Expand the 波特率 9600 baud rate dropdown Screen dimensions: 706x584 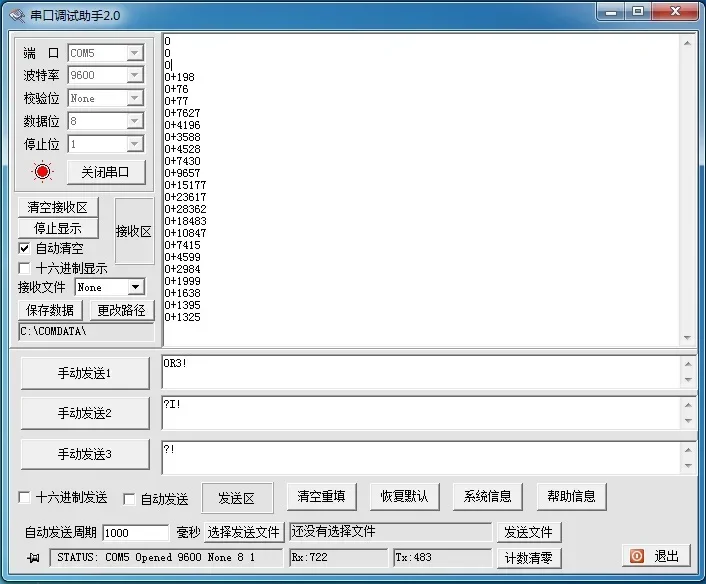[134, 75]
